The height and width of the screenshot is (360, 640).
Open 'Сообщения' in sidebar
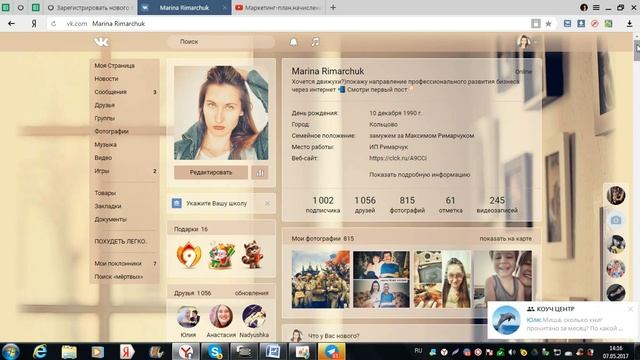tap(111, 92)
